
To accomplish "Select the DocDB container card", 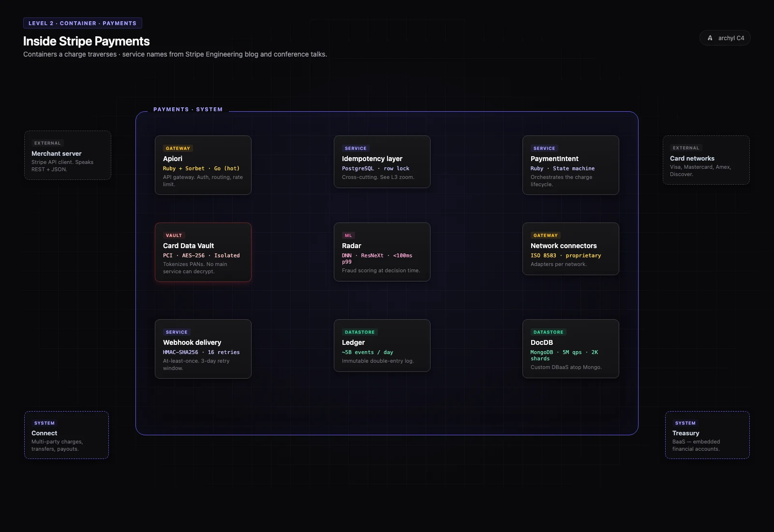I will click(x=571, y=348).
